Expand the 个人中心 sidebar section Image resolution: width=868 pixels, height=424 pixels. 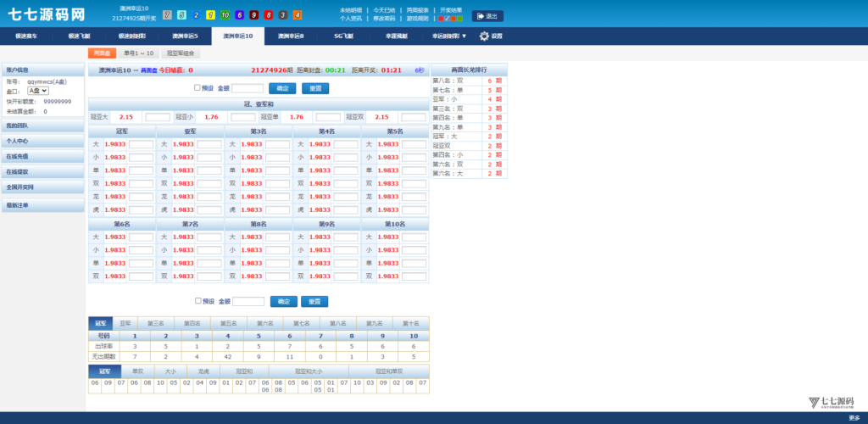click(18, 141)
